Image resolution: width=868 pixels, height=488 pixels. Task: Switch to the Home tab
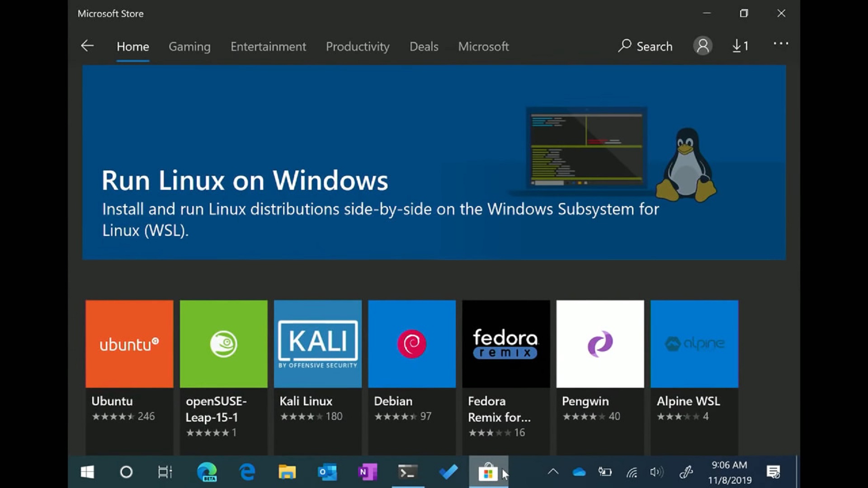(x=132, y=47)
